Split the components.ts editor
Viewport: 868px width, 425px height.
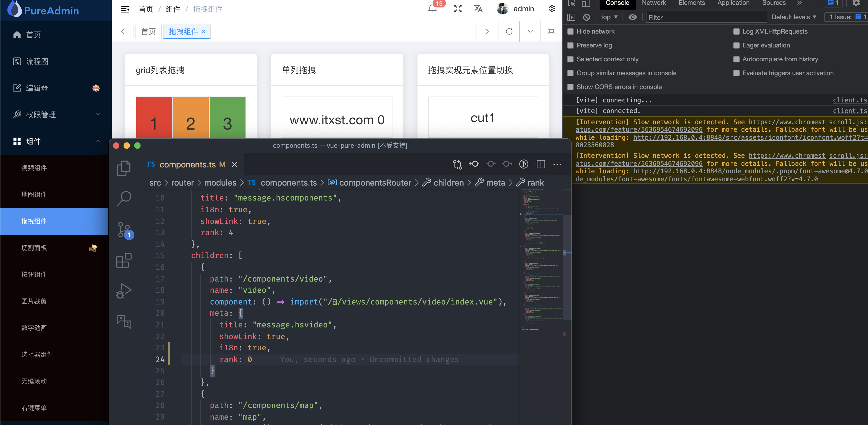[541, 164]
